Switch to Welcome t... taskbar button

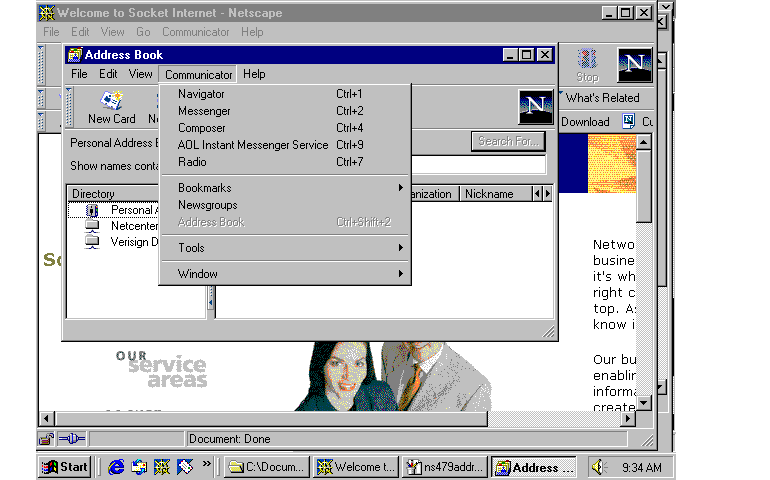[356, 467]
